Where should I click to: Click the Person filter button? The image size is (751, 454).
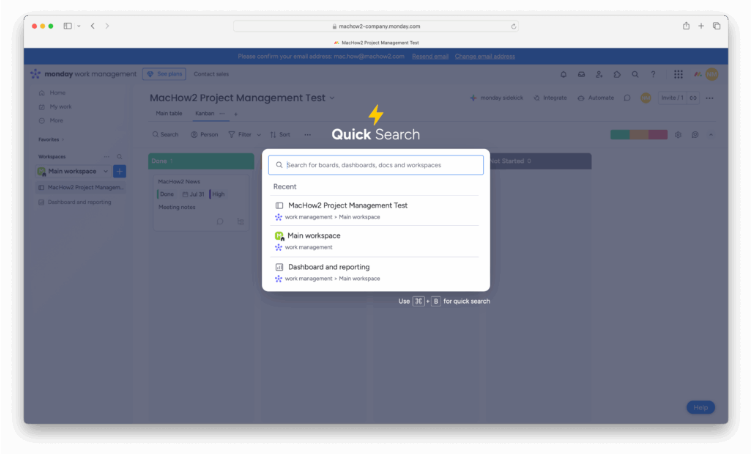click(205, 135)
